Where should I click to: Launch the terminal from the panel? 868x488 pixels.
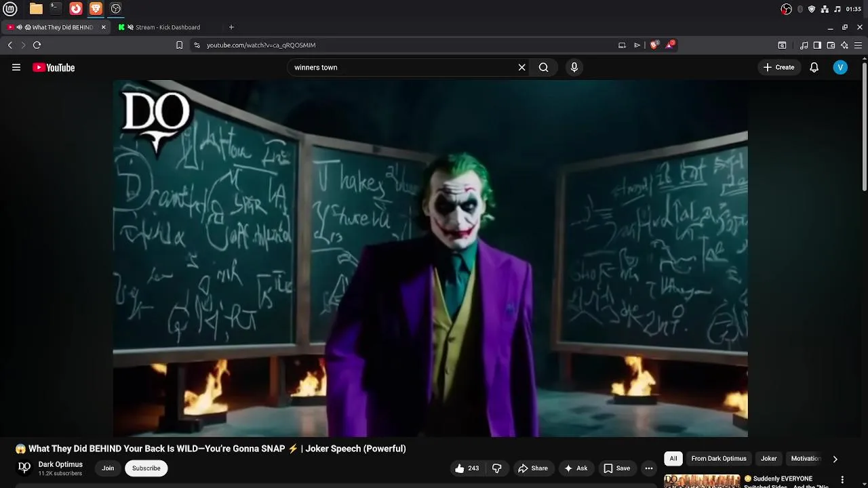(x=56, y=9)
